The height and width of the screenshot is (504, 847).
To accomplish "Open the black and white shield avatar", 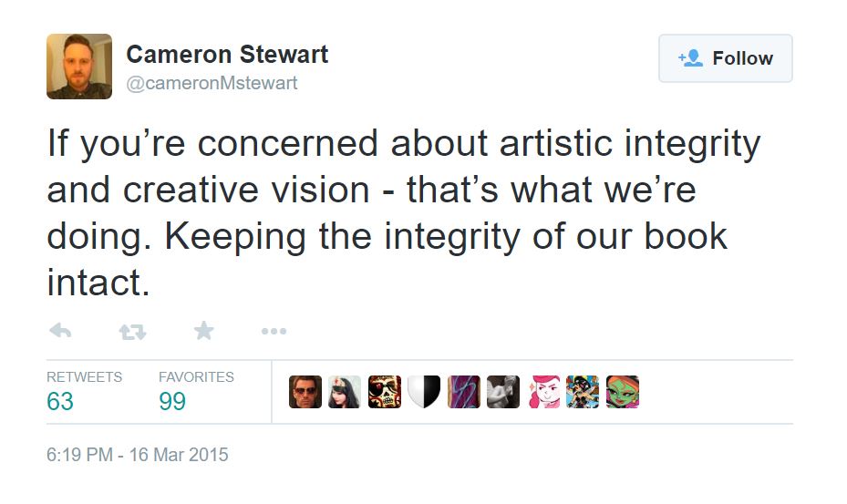I will (424, 392).
